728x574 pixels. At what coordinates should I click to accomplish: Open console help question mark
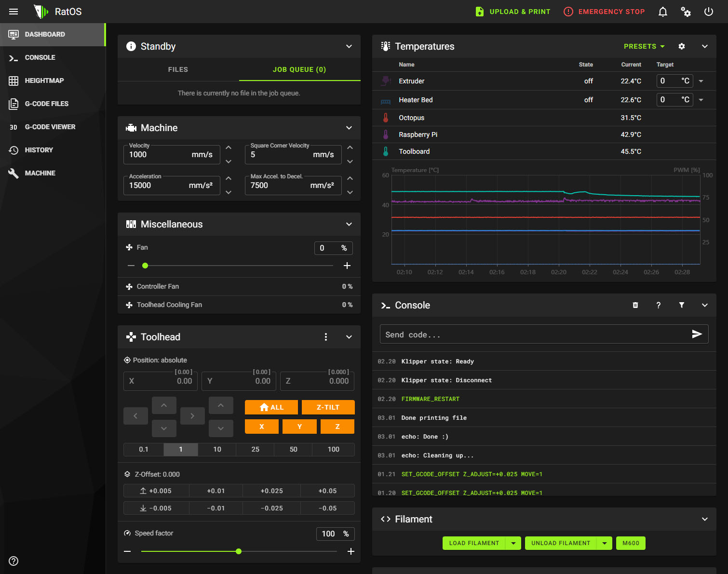[659, 305]
